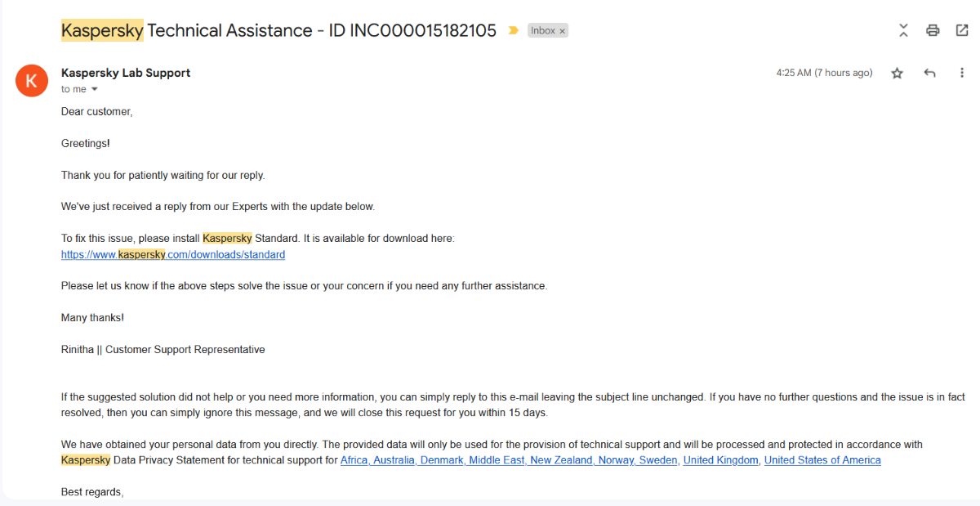980x506 pixels.
Task: Click the sender avatar "K"
Action: pyautogui.click(x=32, y=80)
